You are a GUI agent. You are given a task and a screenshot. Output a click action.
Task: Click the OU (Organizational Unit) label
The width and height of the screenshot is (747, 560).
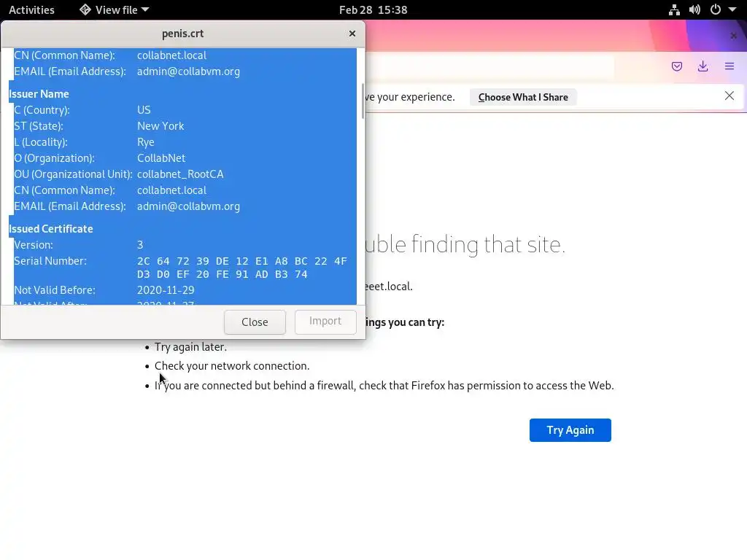pos(73,174)
